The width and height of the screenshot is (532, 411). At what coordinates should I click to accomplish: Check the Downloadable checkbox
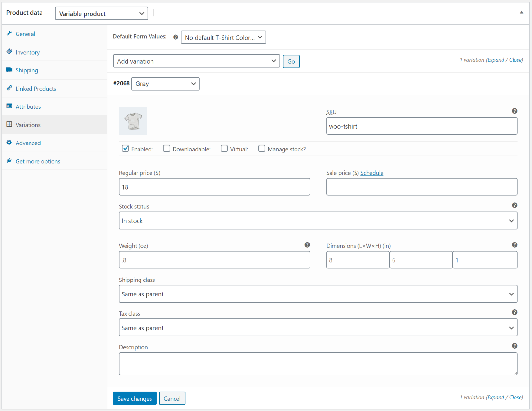(x=167, y=149)
